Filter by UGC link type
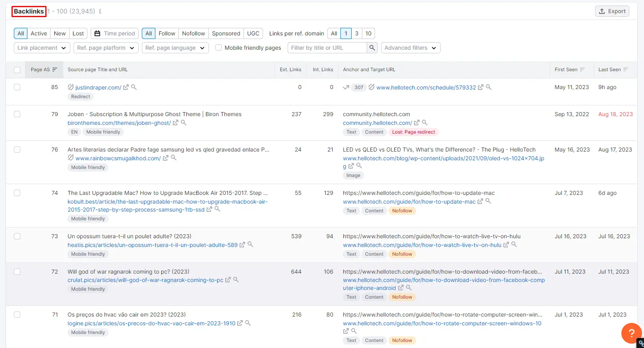This screenshot has height=348, width=644. [x=253, y=33]
